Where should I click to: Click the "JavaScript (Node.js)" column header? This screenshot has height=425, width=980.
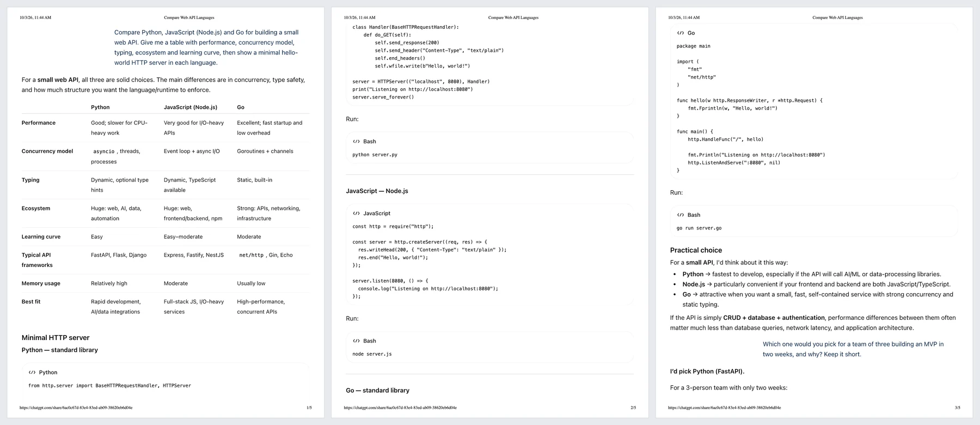point(191,107)
